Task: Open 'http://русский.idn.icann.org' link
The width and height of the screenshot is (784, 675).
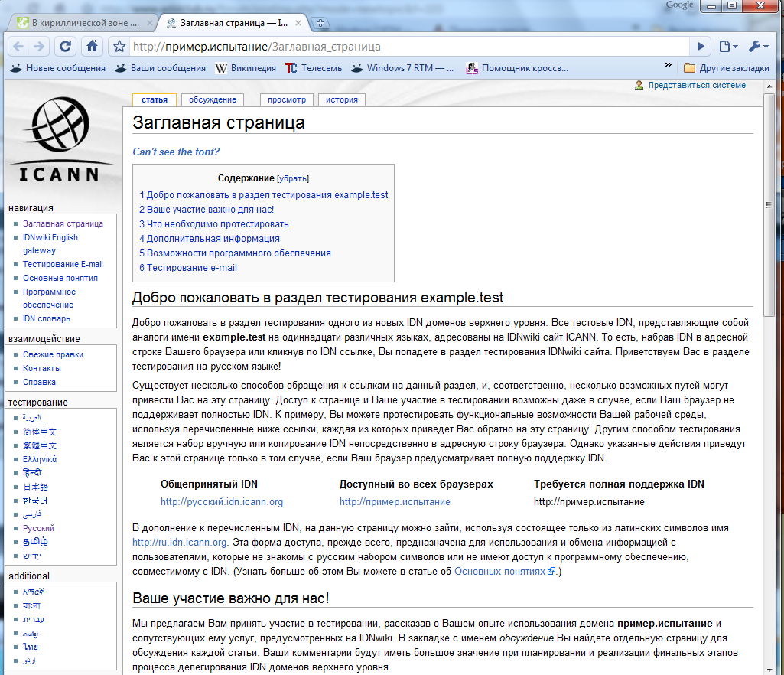Action: point(222,501)
